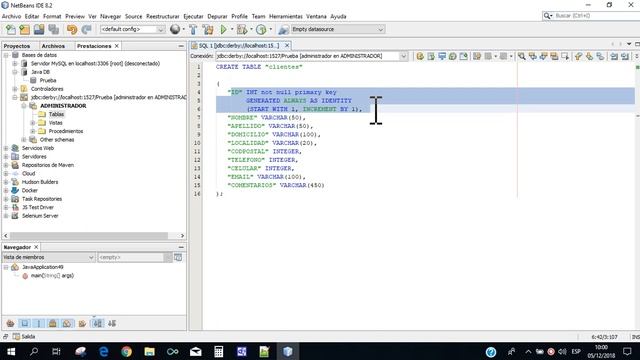Screen dimensions: 640x360
Task: Toggle sort by name in Navegador
Action: (98, 323)
